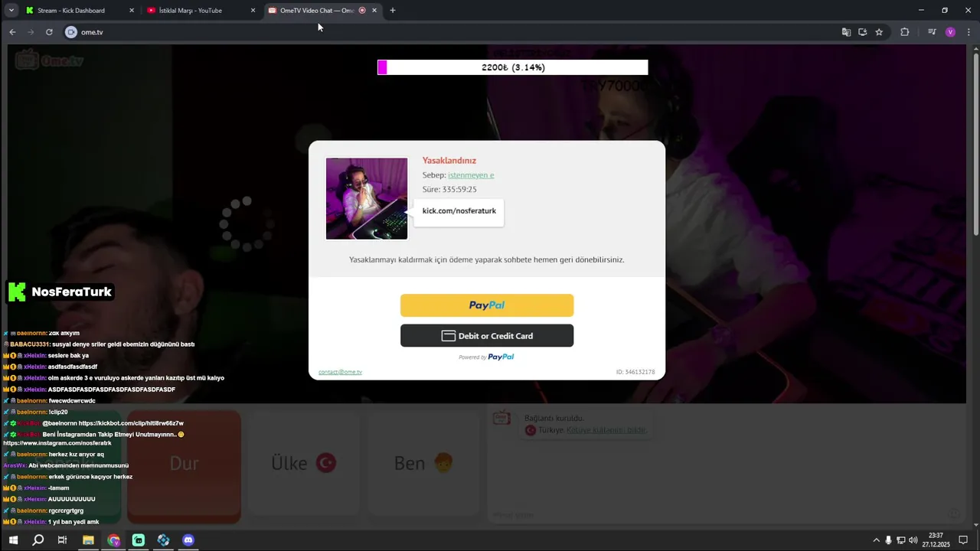Click the microphone tray icon
The height and width of the screenshot is (551, 980).
click(889, 540)
